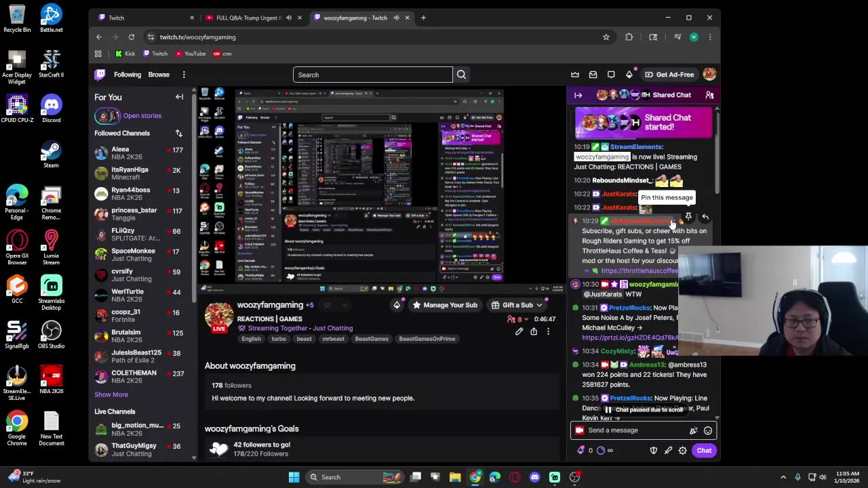Screen dimensions: 868x488
Task: Open the mod sword icon below chat
Action: coord(668,451)
